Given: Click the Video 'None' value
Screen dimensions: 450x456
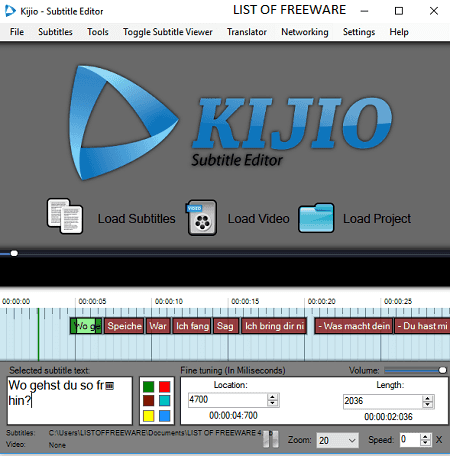Looking at the screenshot, I should (57, 445).
